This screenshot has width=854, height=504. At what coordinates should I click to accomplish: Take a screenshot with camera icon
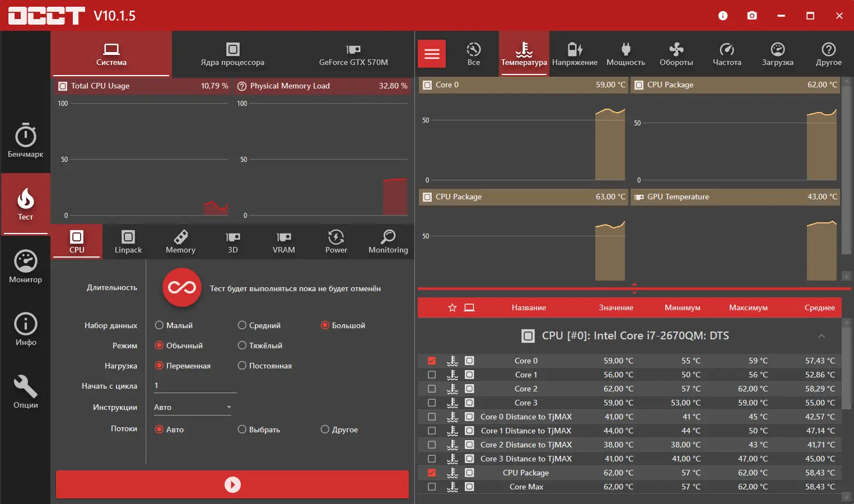[752, 16]
